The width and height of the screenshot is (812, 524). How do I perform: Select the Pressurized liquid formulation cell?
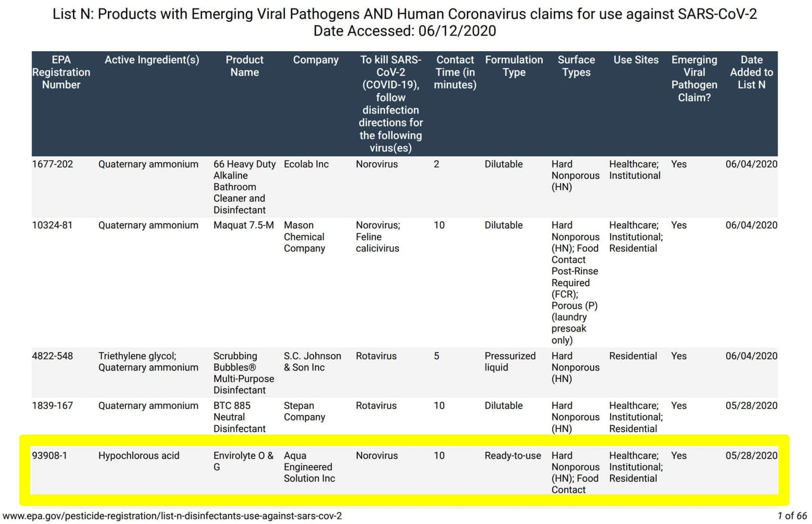click(510, 362)
